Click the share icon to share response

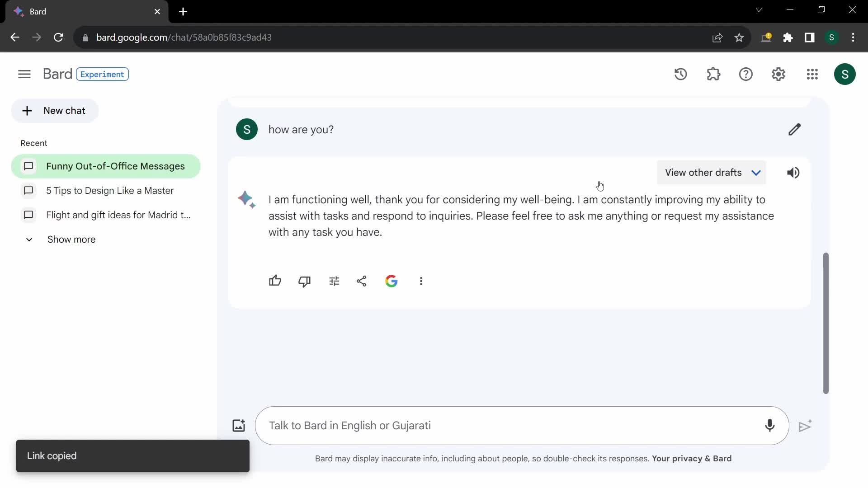coord(362,281)
